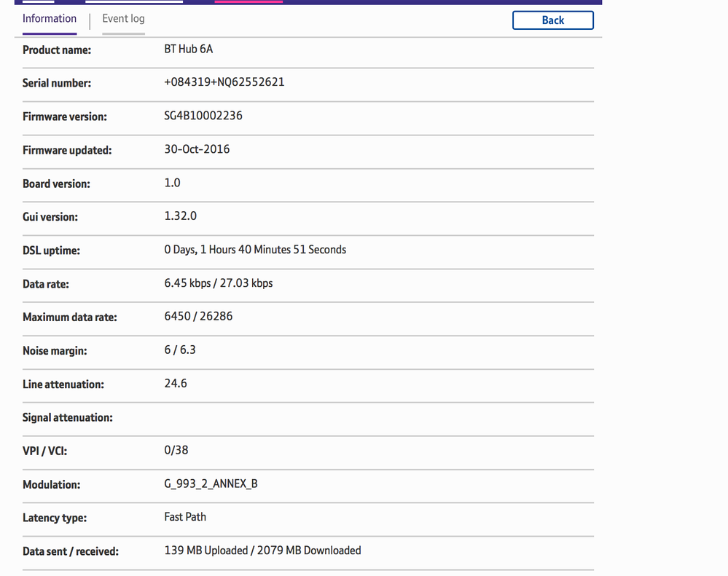Viewport: 728px width, 576px height.
Task: Click the 'DSL uptime:' label
Action: (x=51, y=250)
